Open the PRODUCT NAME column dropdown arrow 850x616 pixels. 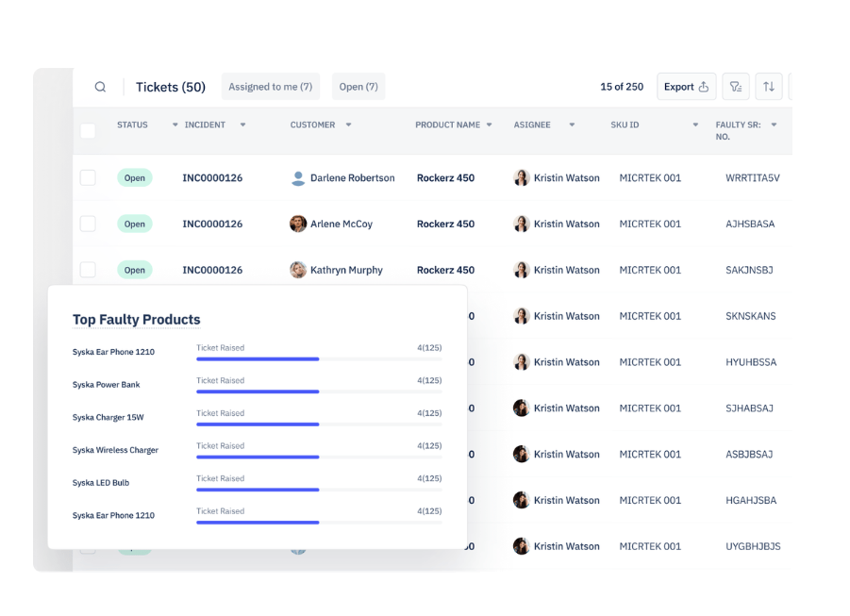489,125
